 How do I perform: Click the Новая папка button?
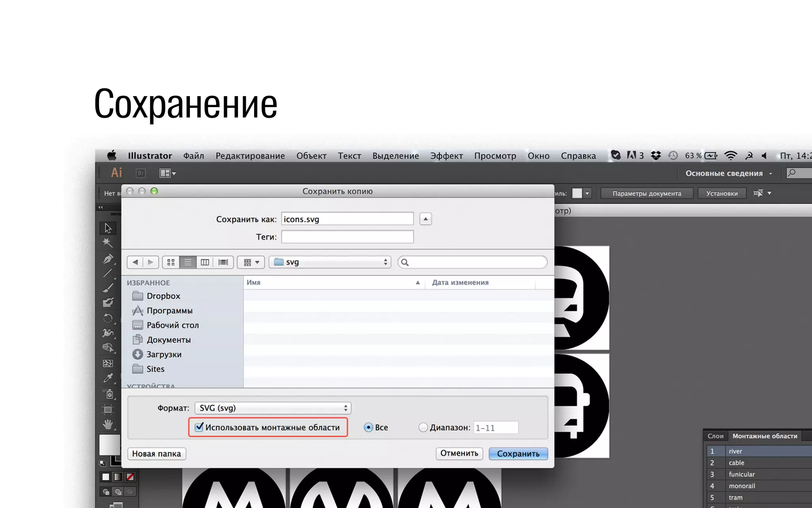(x=157, y=454)
